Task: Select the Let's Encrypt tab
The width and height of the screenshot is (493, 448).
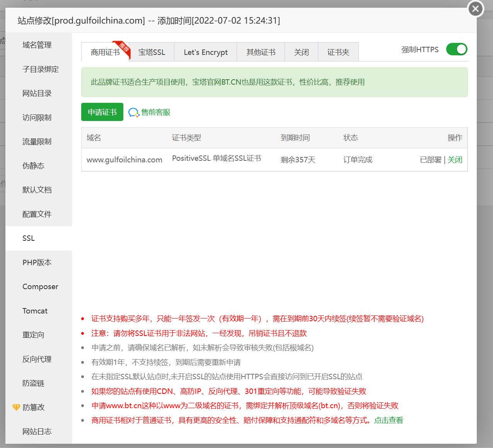Action: point(206,52)
